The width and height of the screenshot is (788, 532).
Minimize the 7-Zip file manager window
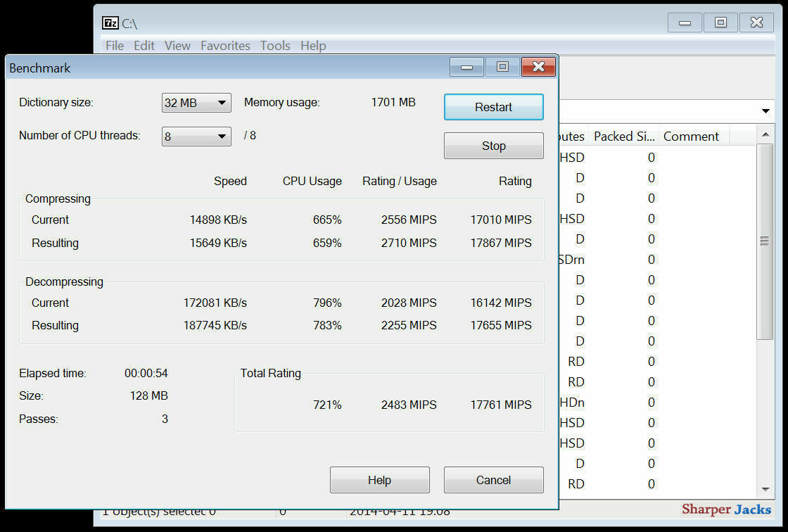coord(685,23)
